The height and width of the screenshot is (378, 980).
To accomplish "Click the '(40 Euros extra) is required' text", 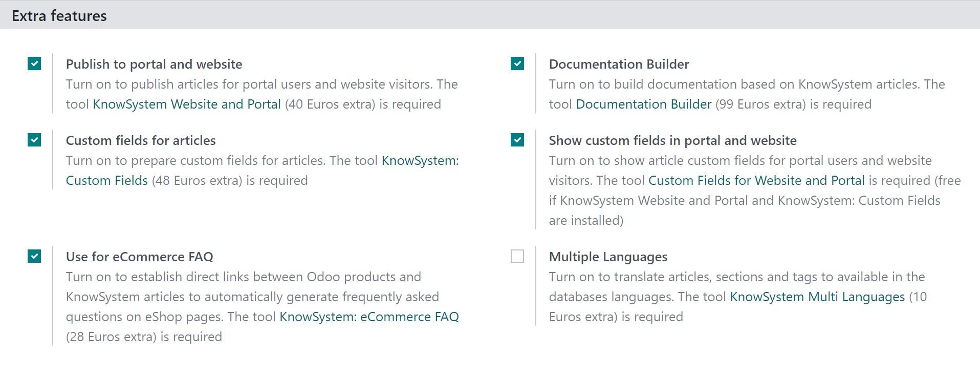I will (x=363, y=104).
